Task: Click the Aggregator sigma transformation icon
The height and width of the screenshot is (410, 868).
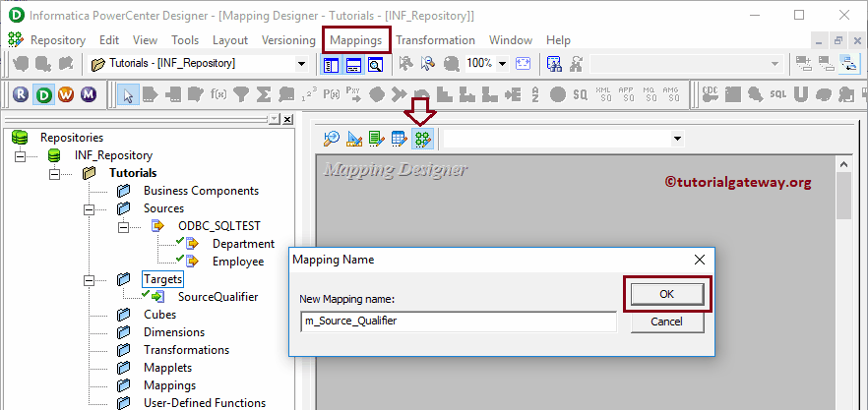Action: pyautogui.click(x=264, y=94)
